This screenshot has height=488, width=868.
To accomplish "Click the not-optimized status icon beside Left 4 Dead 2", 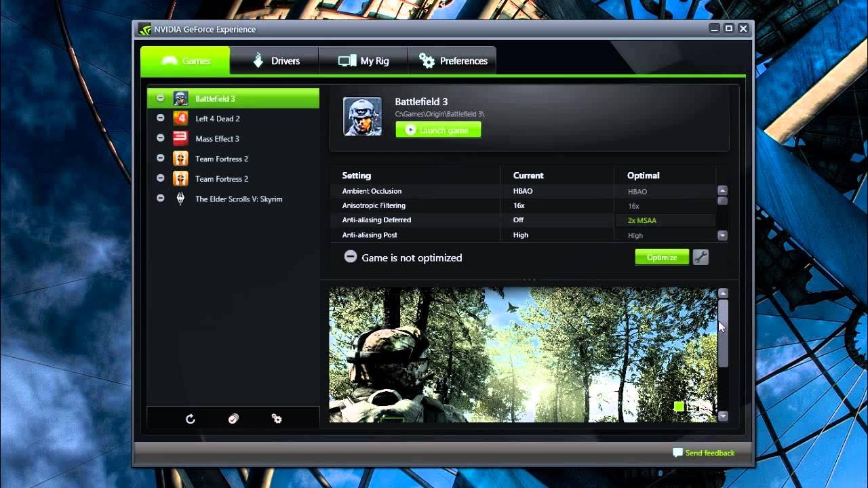I will click(160, 118).
